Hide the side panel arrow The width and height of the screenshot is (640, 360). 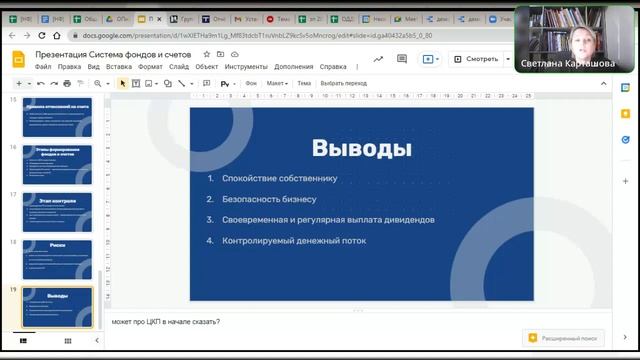point(625,337)
